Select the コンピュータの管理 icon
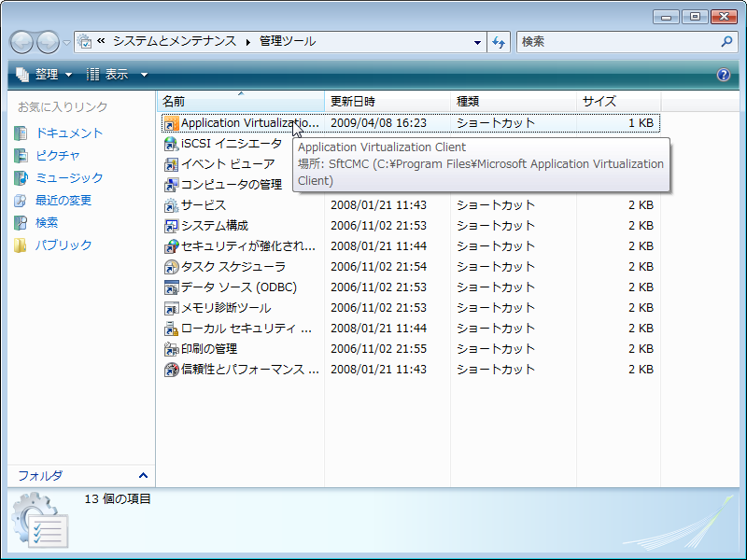747x560 pixels. click(x=171, y=185)
